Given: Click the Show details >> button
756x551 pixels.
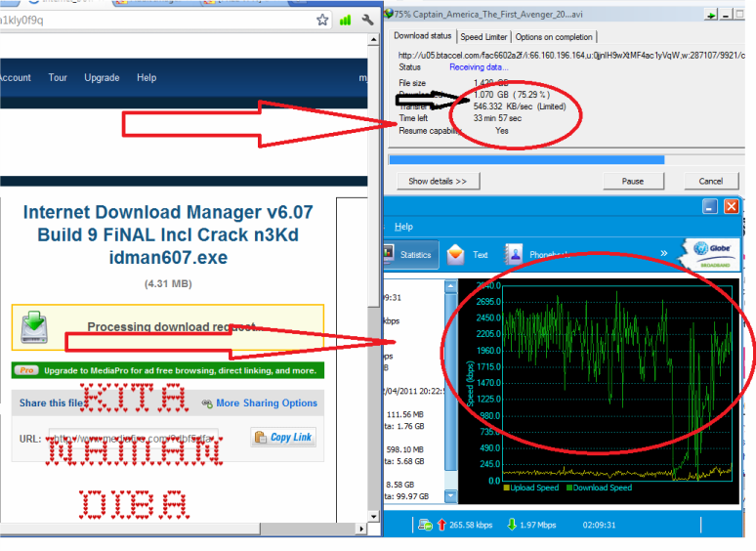Looking at the screenshot, I should pos(438,182).
